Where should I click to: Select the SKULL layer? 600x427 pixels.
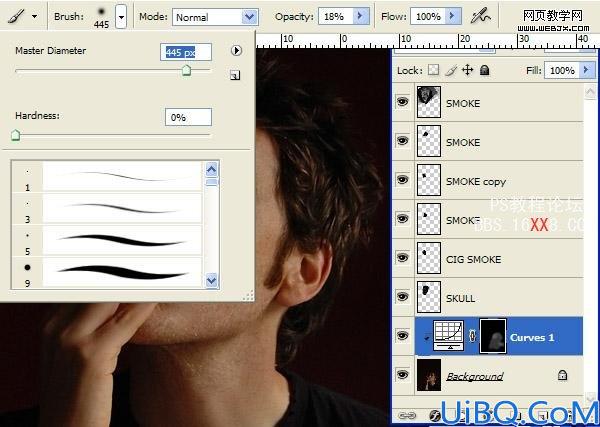[x=499, y=298]
